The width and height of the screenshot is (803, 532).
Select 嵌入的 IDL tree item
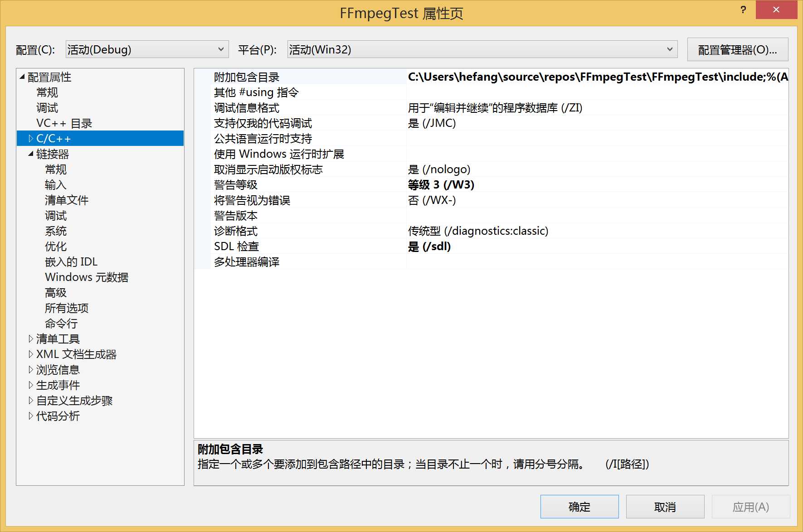71,262
